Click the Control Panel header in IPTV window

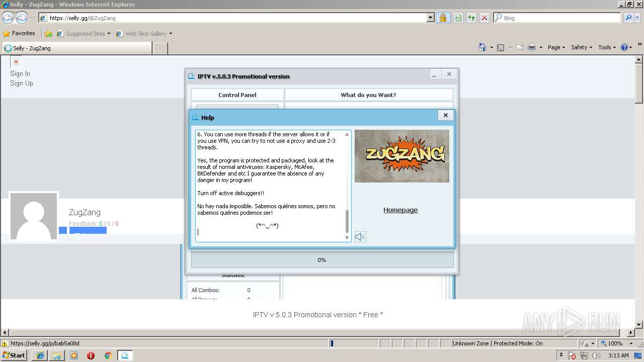[237, 95]
